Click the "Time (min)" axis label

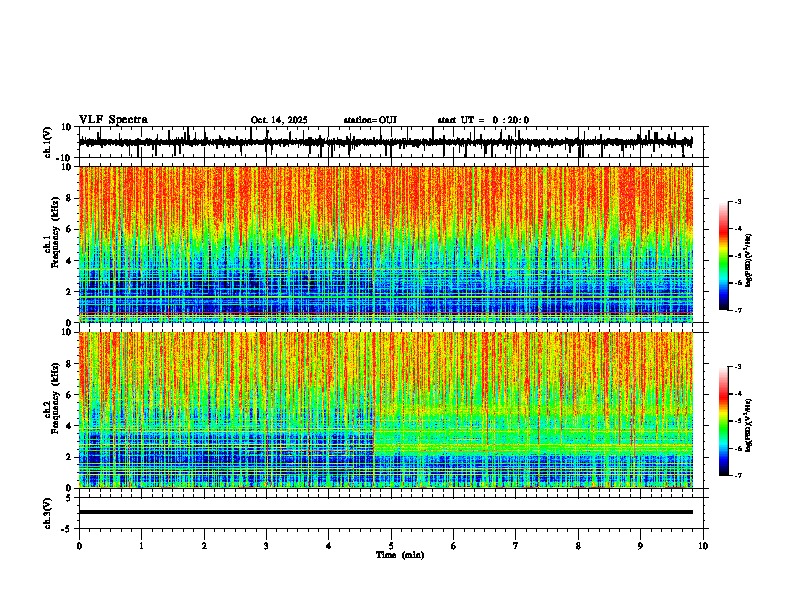(x=400, y=555)
